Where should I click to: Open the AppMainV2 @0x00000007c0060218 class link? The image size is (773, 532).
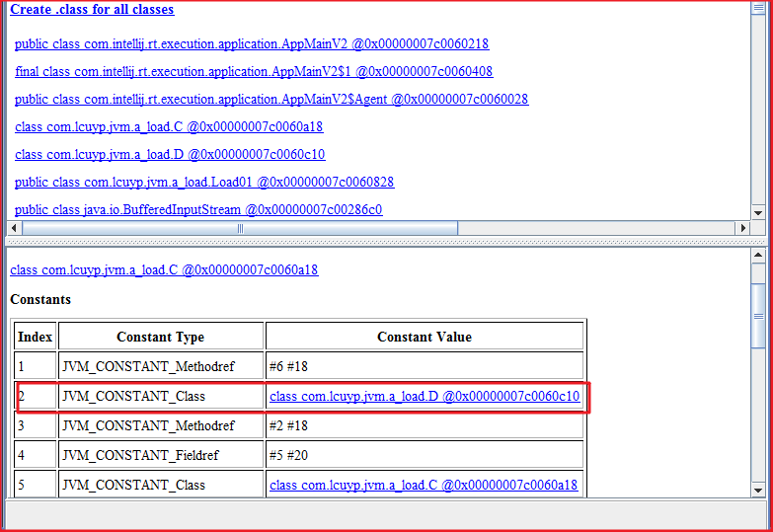(x=252, y=43)
